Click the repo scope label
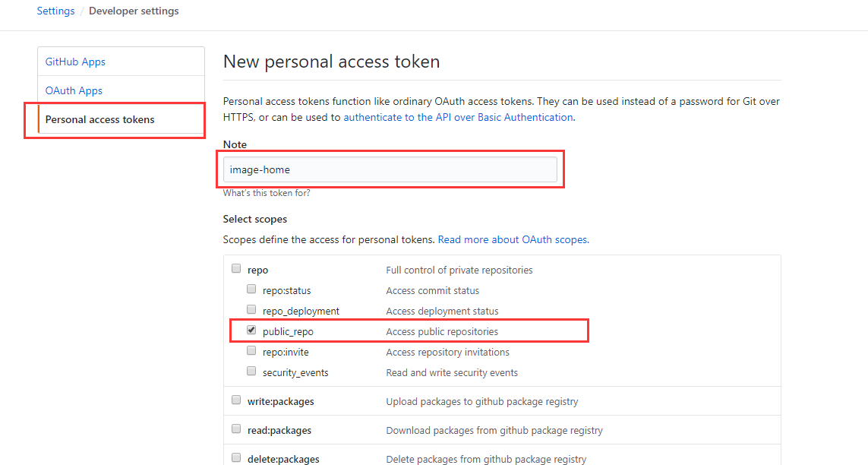This screenshot has height=465, width=868. pos(257,270)
